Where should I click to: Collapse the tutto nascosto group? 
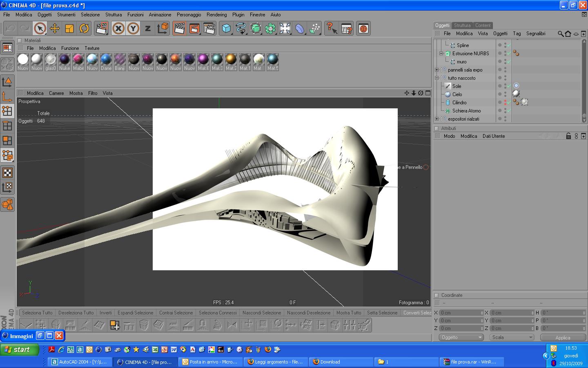click(x=437, y=78)
